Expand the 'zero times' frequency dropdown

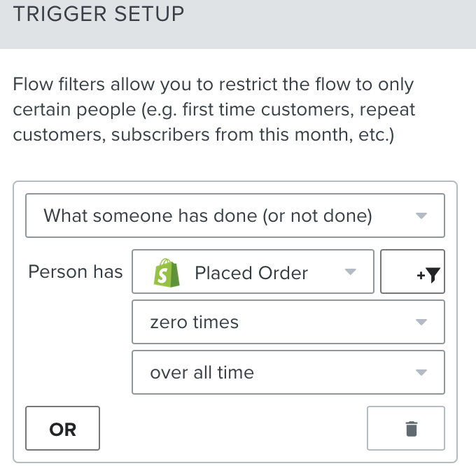[x=288, y=322]
